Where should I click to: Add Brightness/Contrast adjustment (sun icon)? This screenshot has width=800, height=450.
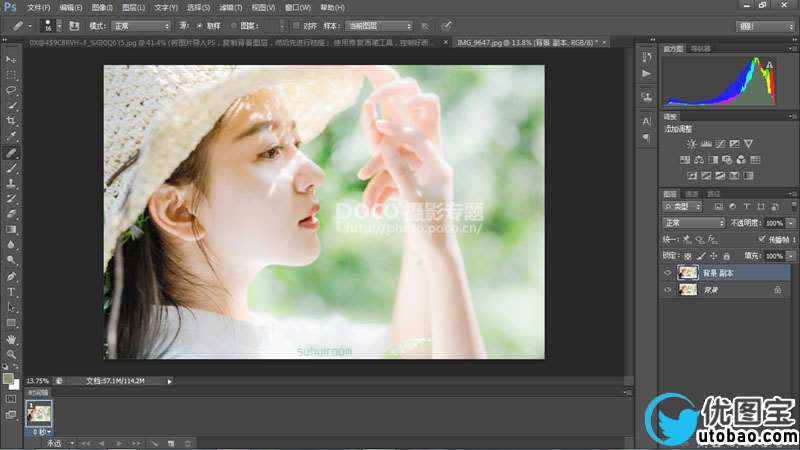pos(691,144)
